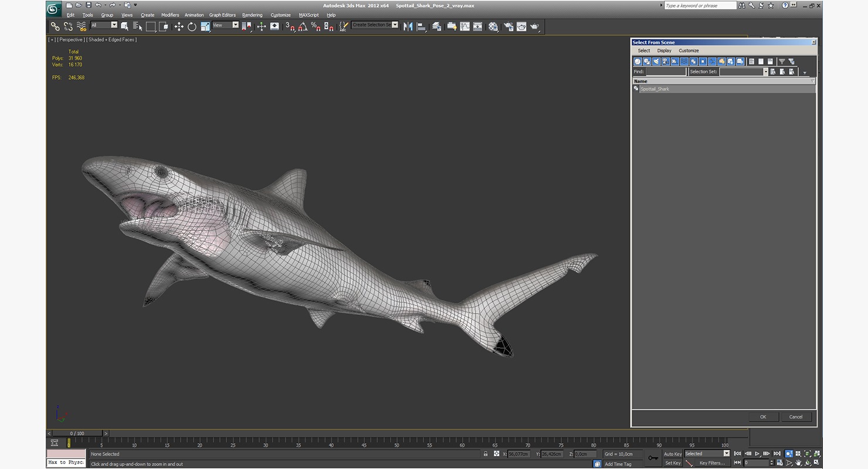The image size is (868, 469).
Task: Select the Unlink Selection tool
Action: coord(68,26)
